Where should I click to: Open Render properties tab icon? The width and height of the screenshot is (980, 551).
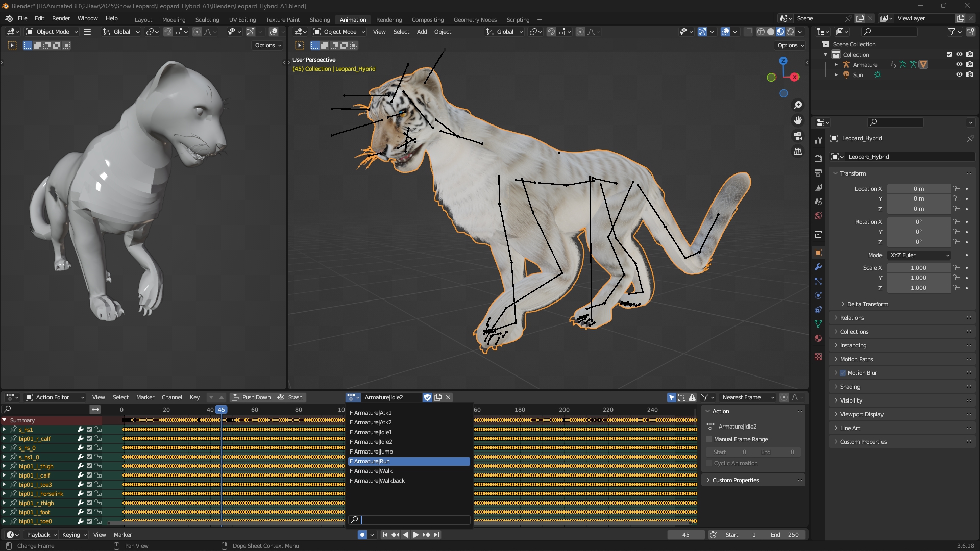pos(818,159)
